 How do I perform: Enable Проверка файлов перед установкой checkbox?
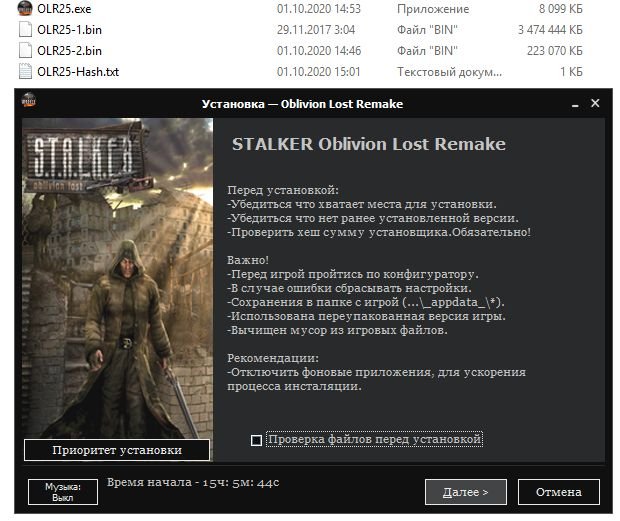click(x=256, y=440)
